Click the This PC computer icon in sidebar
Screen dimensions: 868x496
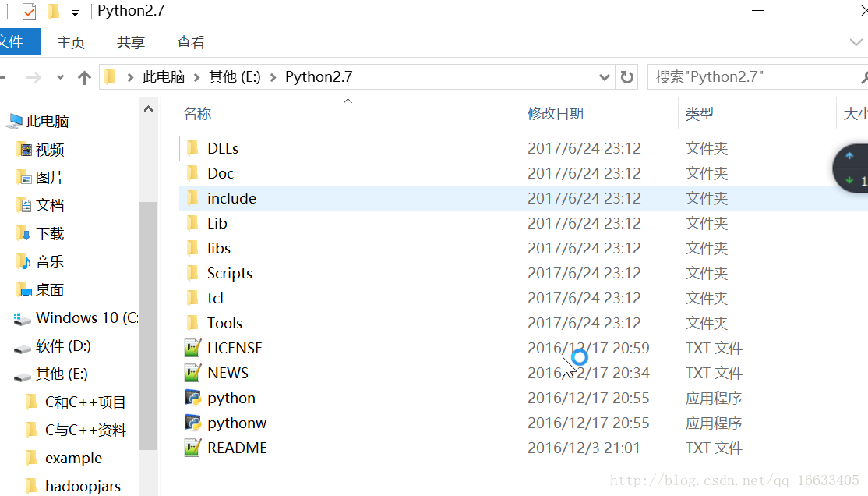tap(15, 121)
